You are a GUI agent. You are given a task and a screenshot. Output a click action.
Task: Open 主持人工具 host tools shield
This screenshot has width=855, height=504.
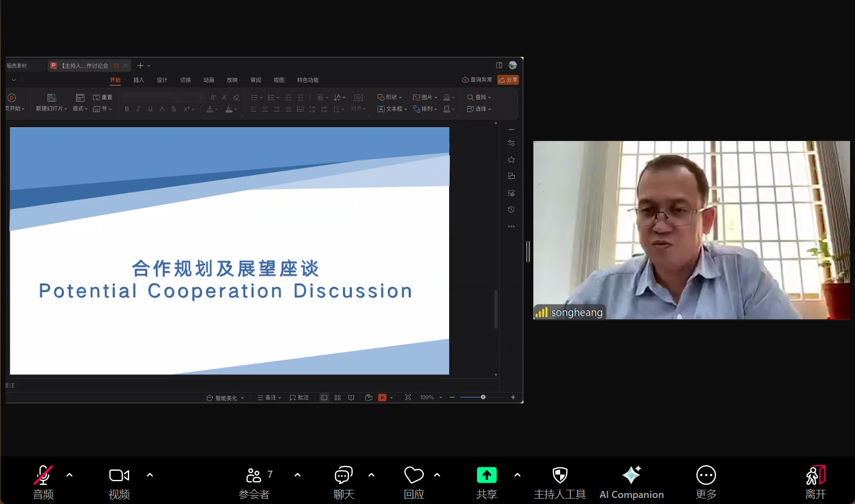tap(560, 476)
